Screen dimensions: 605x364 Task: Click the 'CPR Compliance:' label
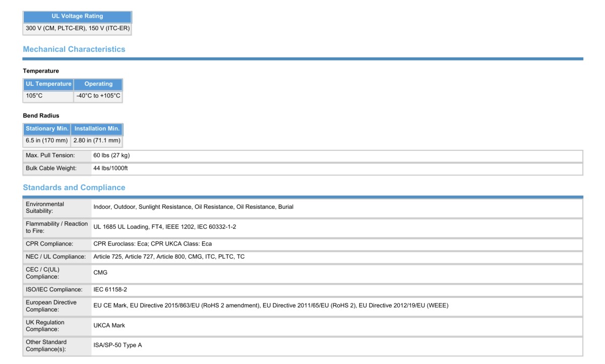(49, 244)
